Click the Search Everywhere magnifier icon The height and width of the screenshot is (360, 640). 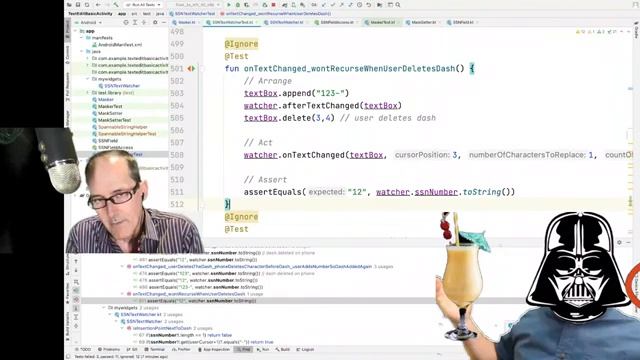click(398, 5)
